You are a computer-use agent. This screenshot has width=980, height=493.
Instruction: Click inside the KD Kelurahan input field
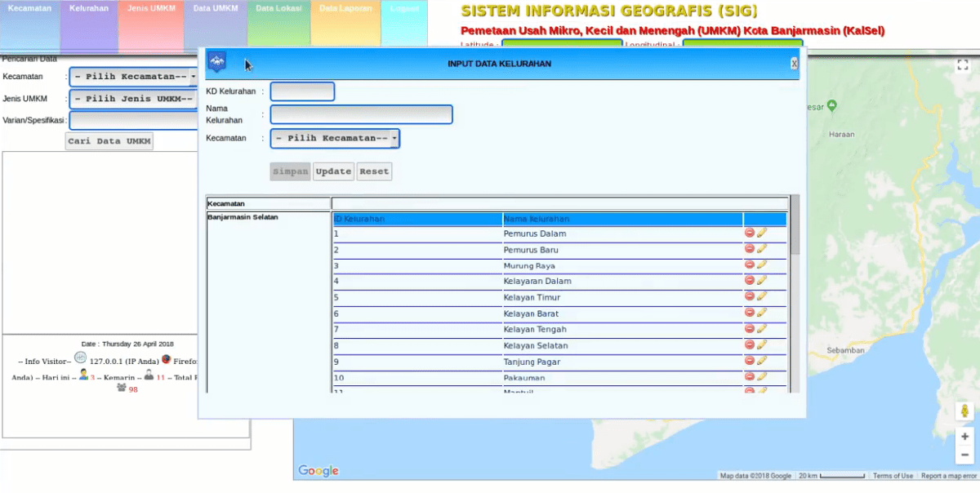click(x=302, y=91)
